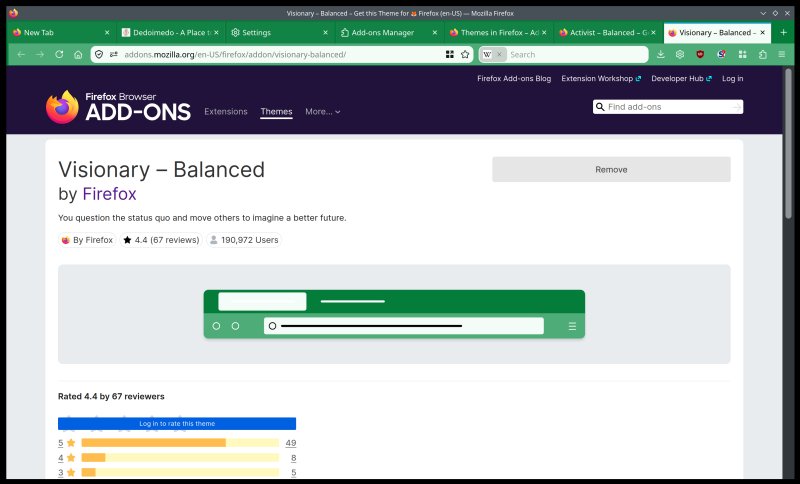The height and width of the screenshot is (484, 800).
Task: Click the gear-shaped extension icon in toolbar
Action: point(680,55)
